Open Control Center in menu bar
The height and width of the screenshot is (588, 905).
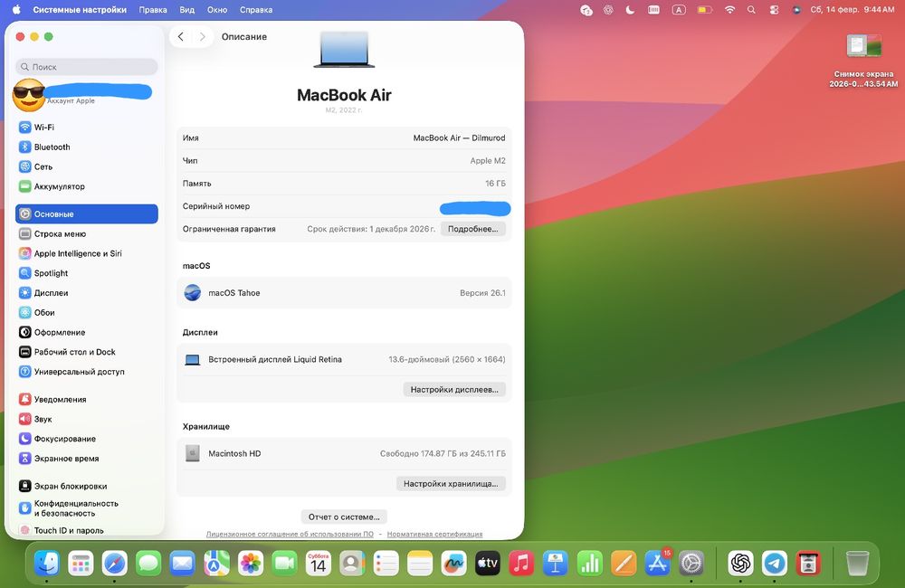click(x=774, y=10)
